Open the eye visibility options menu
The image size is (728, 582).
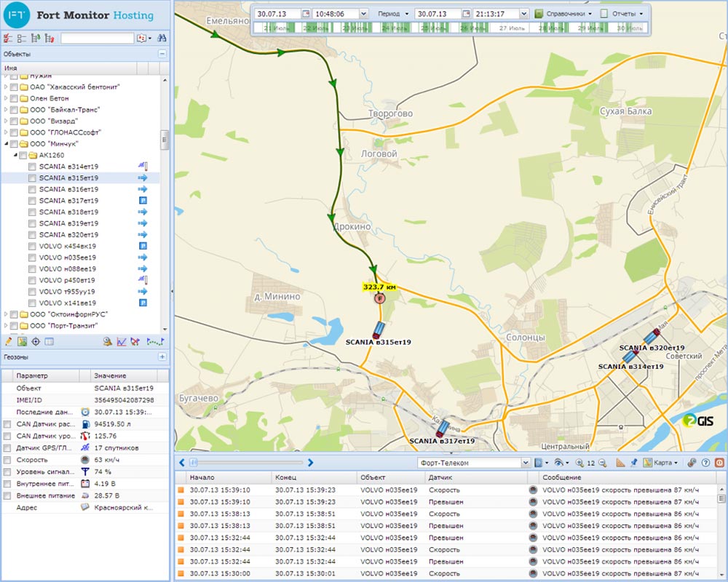(561, 463)
